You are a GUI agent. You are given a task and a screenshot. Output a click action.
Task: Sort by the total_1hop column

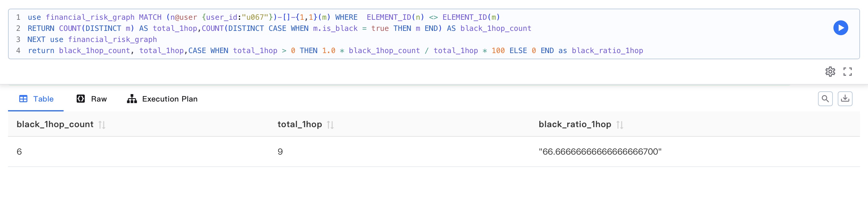pos(330,125)
